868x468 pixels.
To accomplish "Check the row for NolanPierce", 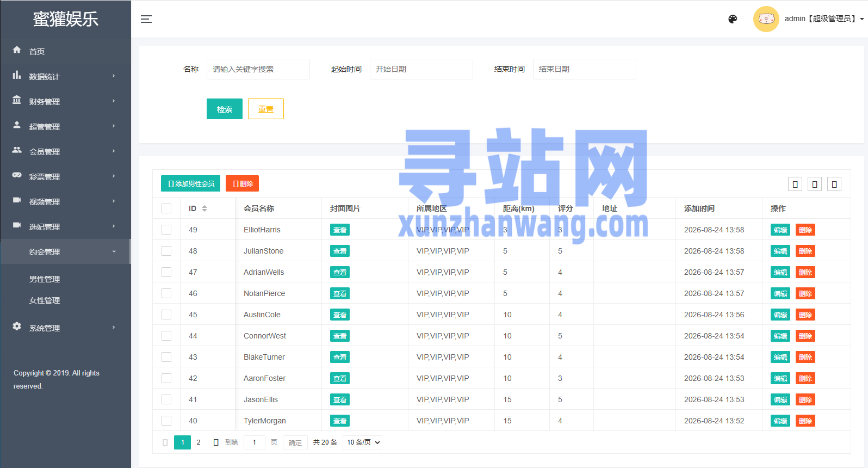I will click(x=166, y=293).
